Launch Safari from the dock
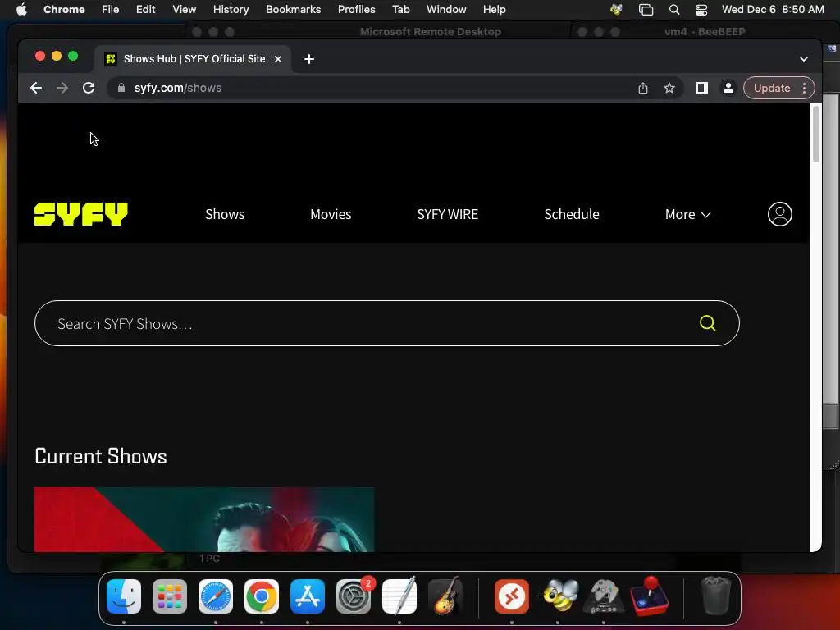Screen dimensions: 840x630 pos(216,596)
